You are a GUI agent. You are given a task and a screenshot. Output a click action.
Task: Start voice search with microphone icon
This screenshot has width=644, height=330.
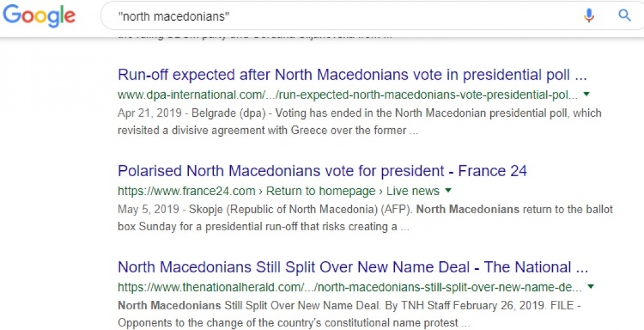pyautogui.click(x=589, y=16)
